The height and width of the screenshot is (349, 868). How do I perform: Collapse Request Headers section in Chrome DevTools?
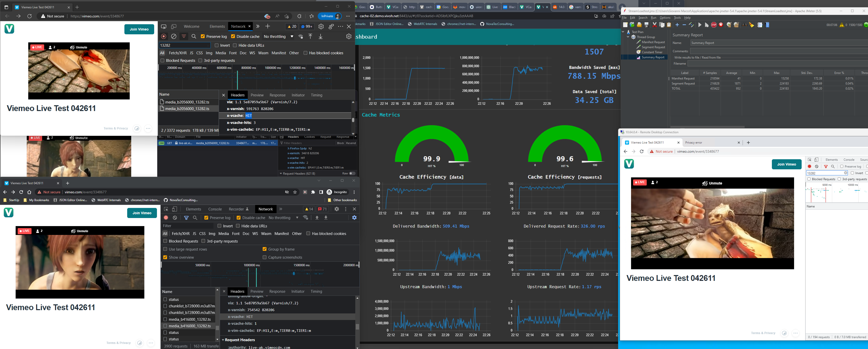(223, 340)
